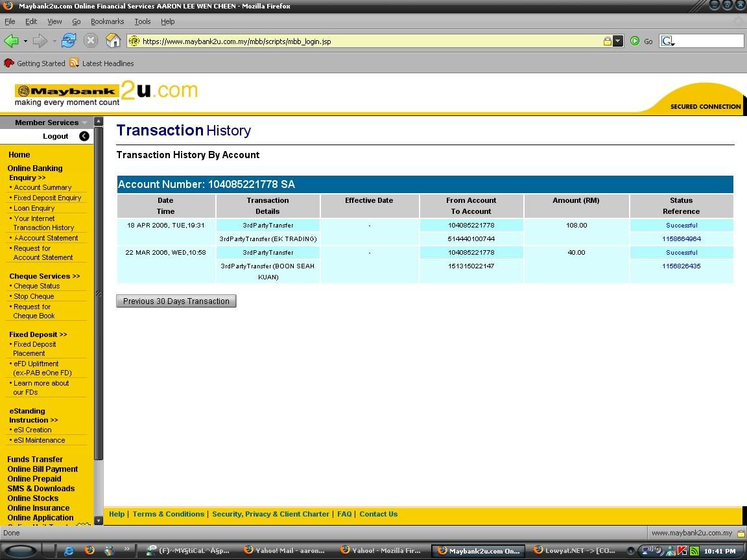Click Internet Explorer quick launch icon

coord(69,550)
